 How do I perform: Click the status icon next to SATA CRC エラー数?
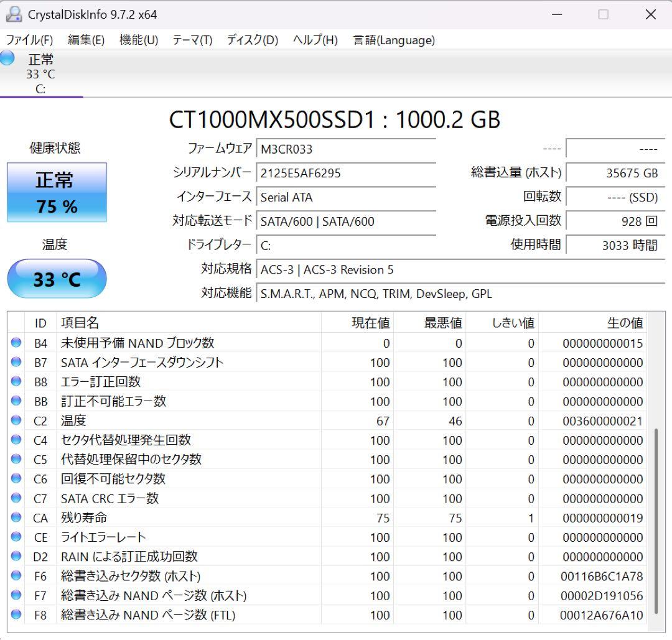16,498
